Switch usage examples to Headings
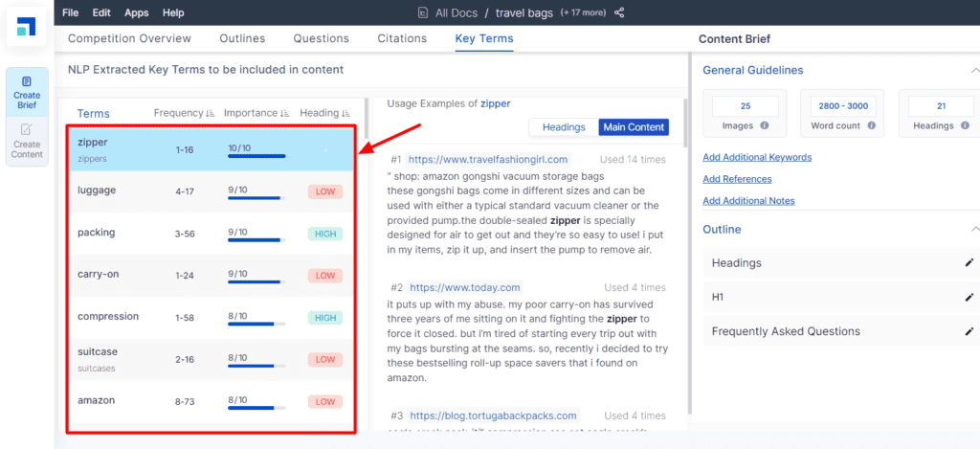Screen dimensions: 980x449 564,127
